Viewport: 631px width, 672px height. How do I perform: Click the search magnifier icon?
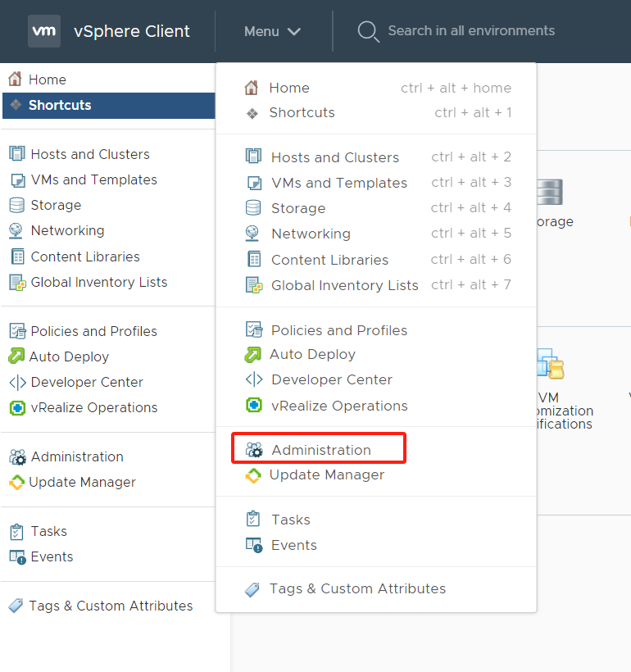368,31
